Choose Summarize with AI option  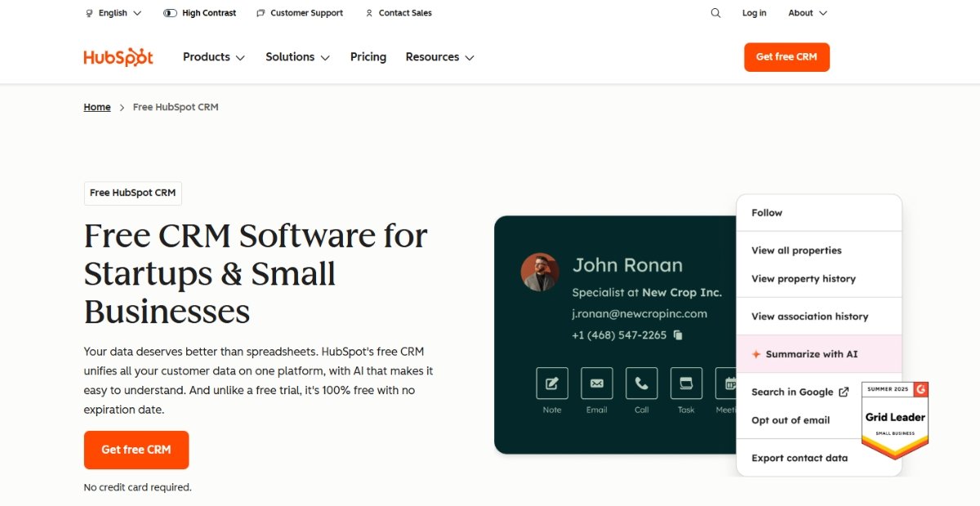tap(819, 354)
